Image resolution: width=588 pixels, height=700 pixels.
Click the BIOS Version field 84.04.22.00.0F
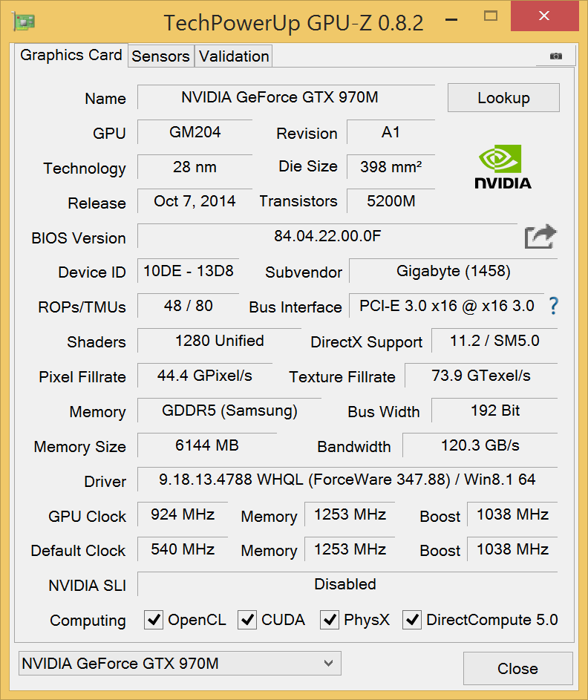pyautogui.click(x=327, y=236)
